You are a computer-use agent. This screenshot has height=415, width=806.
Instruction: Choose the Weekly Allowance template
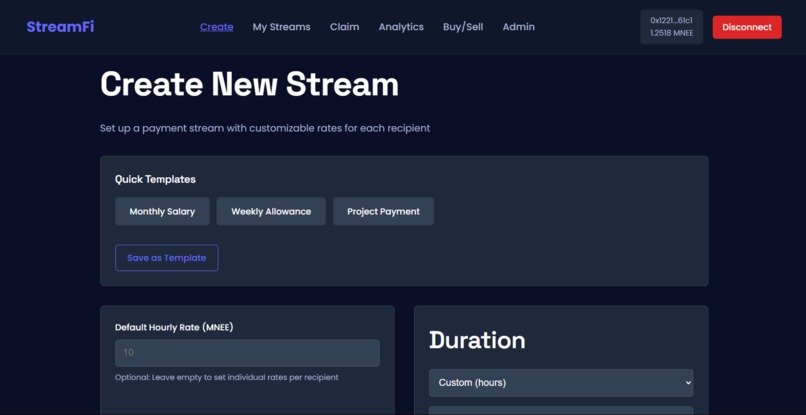pos(271,211)
